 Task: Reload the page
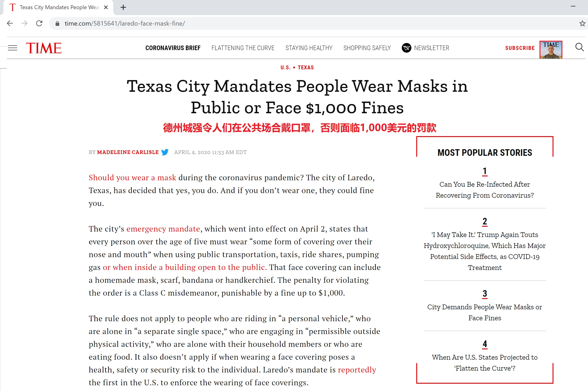(39, 23)
